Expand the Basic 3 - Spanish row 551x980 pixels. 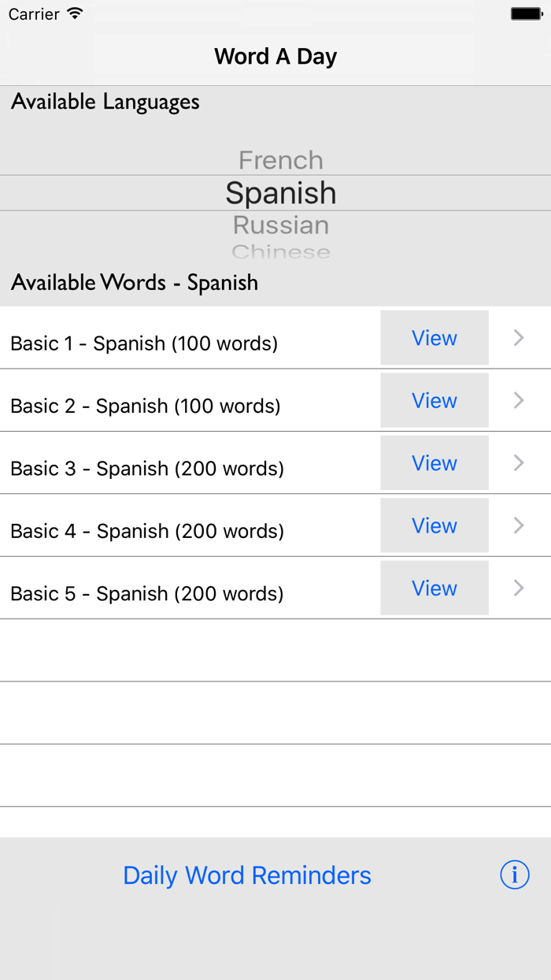(x=518, y=462)
